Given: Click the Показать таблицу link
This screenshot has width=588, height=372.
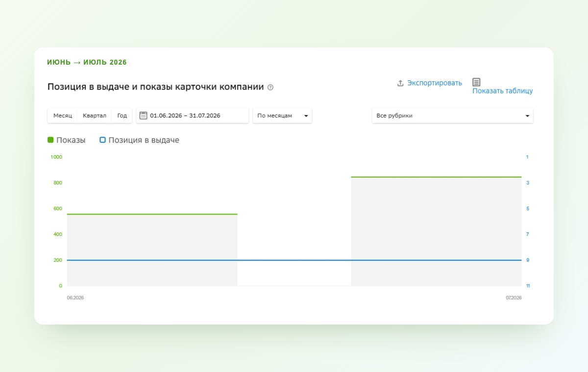Looking at the screenshot, I should [502, 91].
